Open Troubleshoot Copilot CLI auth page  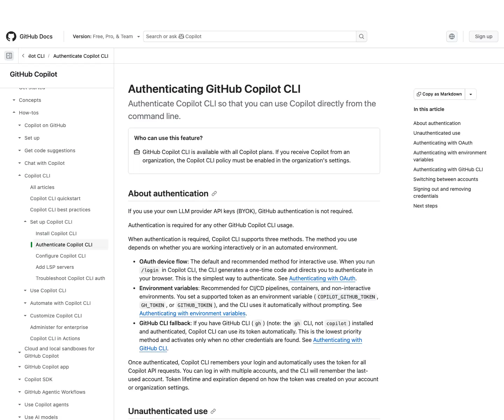tap(70, 278)
